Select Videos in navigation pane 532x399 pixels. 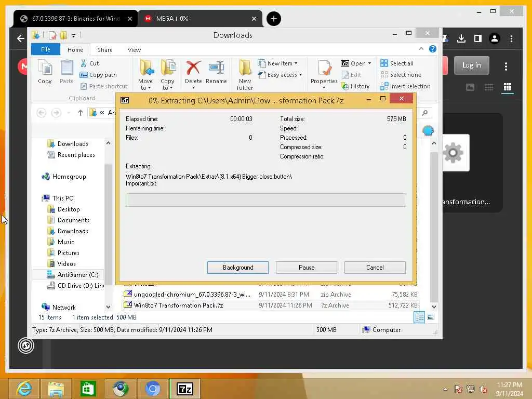coord(61,263)
